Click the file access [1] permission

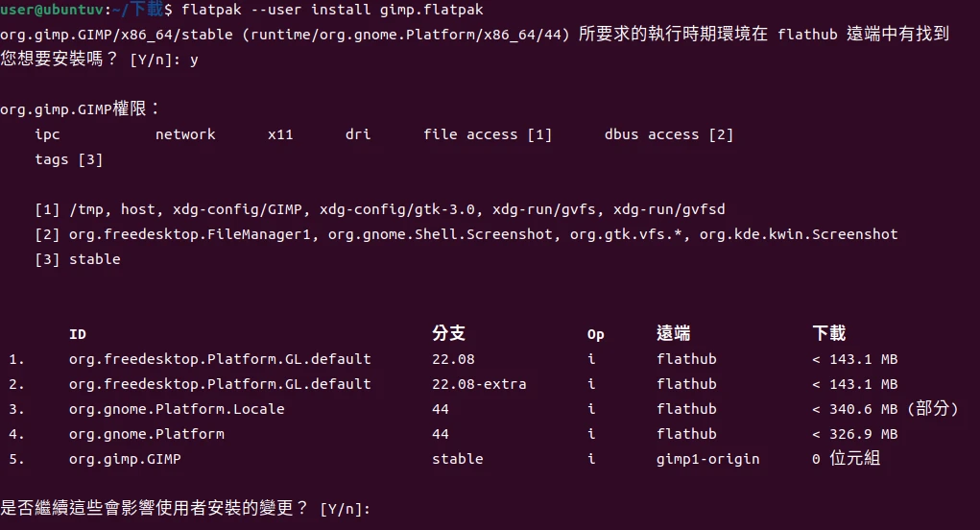488,134
